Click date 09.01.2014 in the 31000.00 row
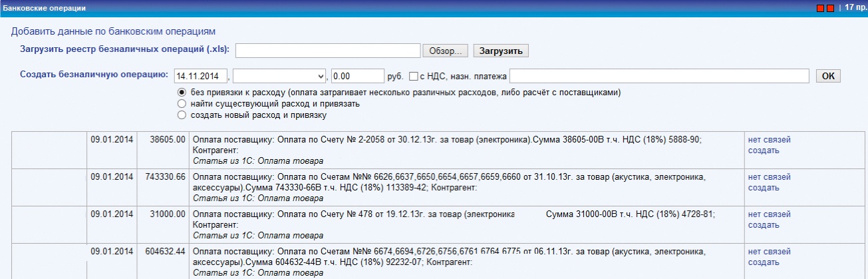Screen dimensions: 868x279 click(x=112, y=214)
